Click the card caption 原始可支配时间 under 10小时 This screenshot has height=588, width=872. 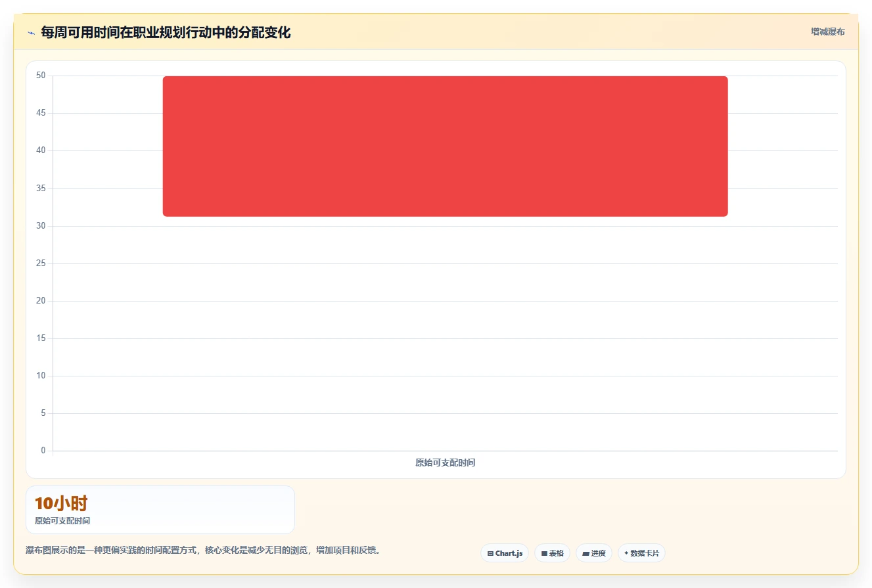tap(62, 520)
